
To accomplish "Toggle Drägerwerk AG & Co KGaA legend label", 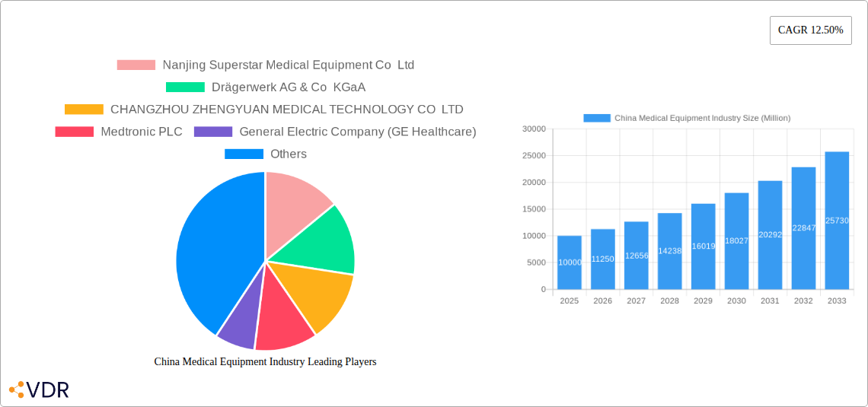I will (x=289, y=87).
